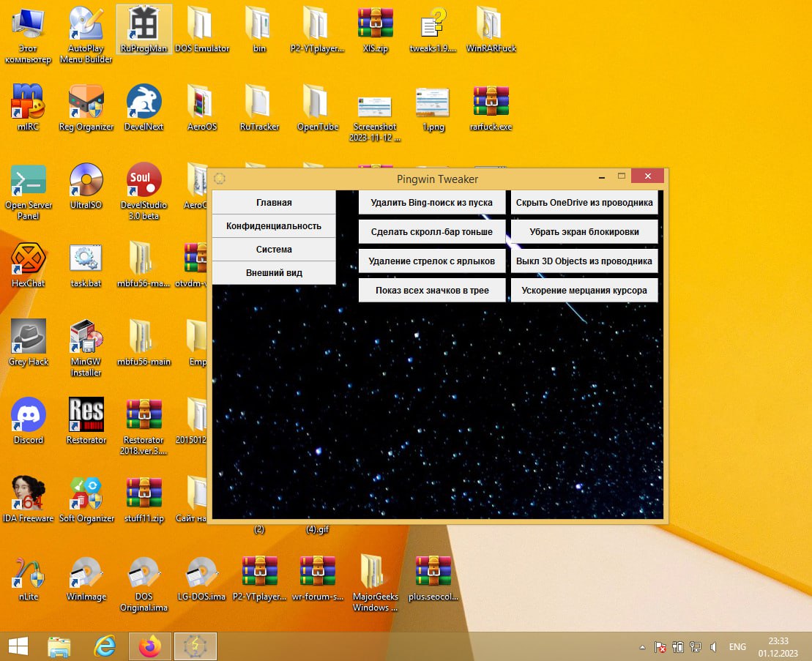The height and width of the screenshot is (661, 812).
Task: Apply Сделать скролл-бар тоньше tweak
Action: click(x=432, y=232)
